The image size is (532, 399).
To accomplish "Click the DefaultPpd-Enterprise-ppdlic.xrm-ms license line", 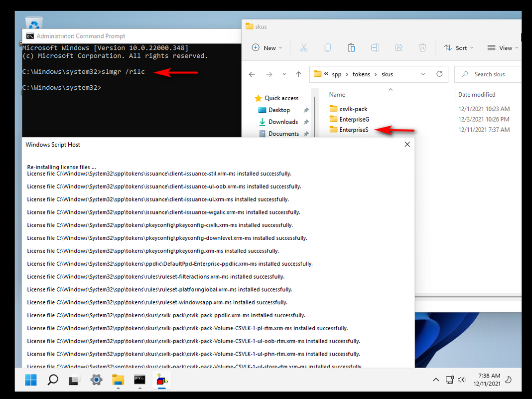I will (x=170, y=264).
